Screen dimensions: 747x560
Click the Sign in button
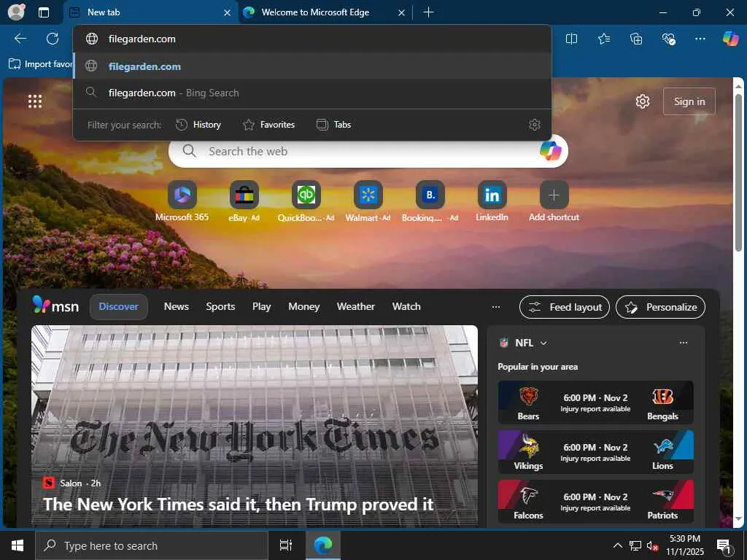(x=689, y=101)
